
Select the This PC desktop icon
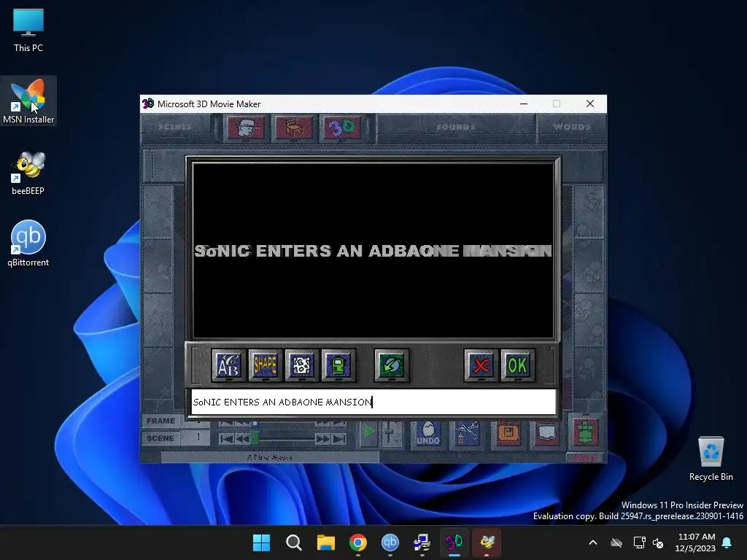click(28, 29)
